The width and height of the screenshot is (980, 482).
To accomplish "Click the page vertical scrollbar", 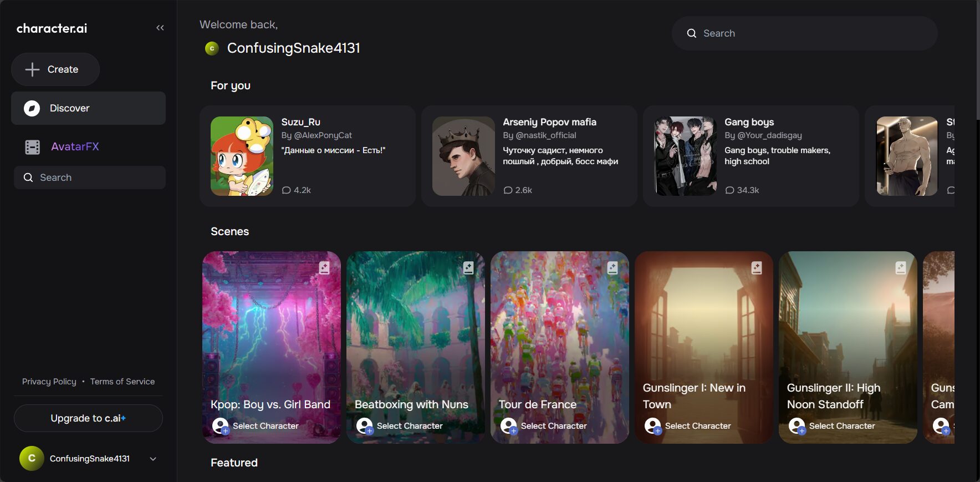I will pos(978,59).
